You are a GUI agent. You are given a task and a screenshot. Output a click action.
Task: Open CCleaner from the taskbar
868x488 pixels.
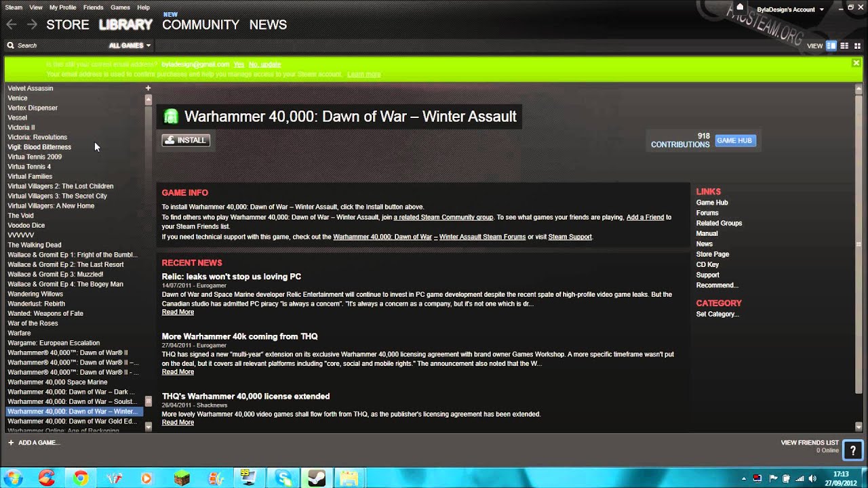click(x=47, y=479)
